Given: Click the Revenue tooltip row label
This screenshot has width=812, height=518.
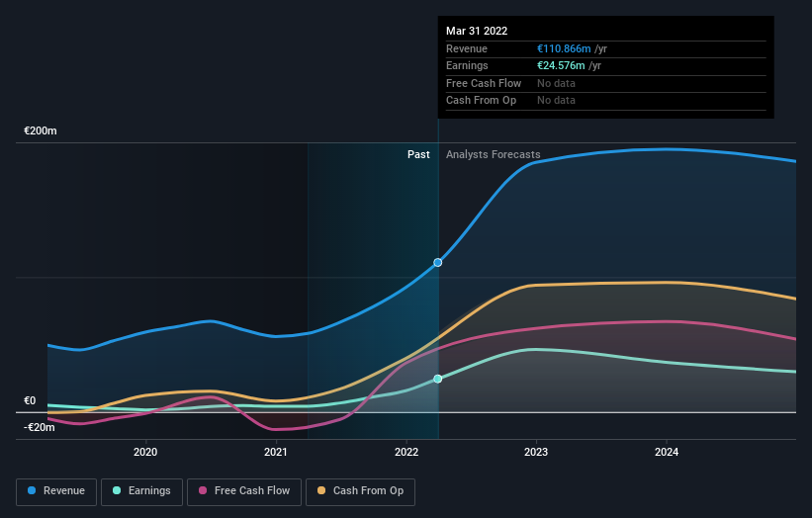Looking at the screenshot, I should (467, 48).
